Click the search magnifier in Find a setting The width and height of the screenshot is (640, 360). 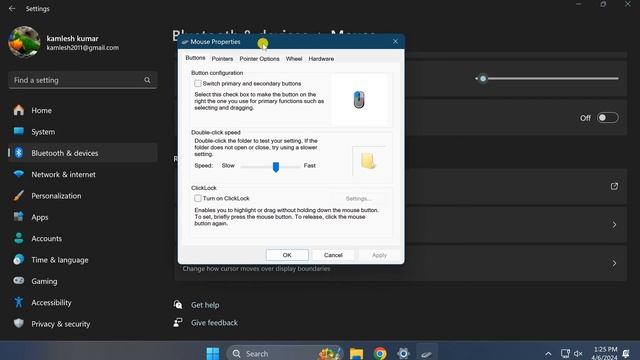tap(147, 80)
